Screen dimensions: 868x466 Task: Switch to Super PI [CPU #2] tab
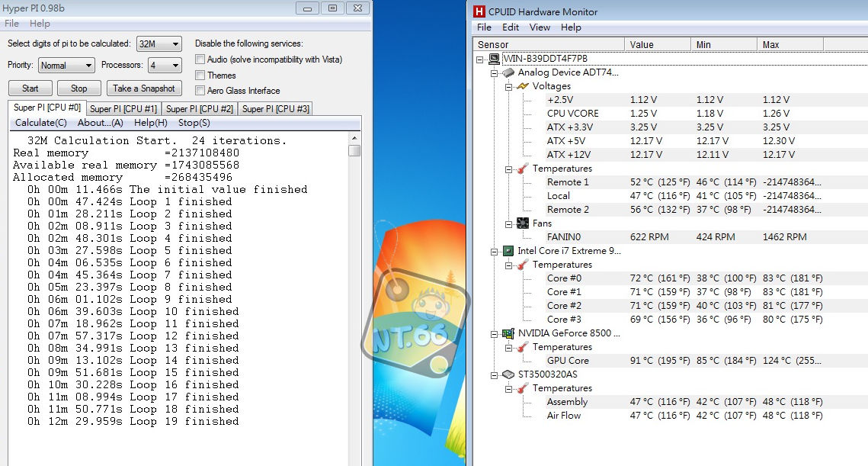click(200, 108)
